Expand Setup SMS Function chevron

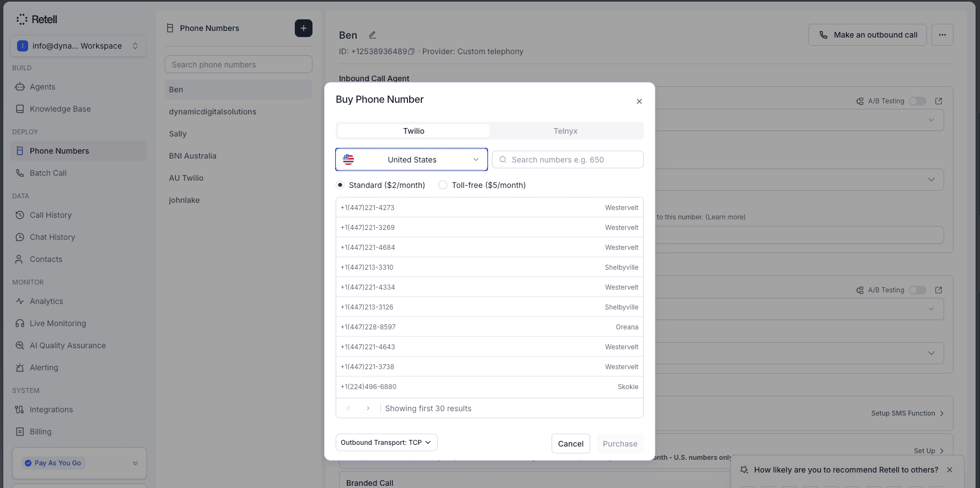point(942,413)
